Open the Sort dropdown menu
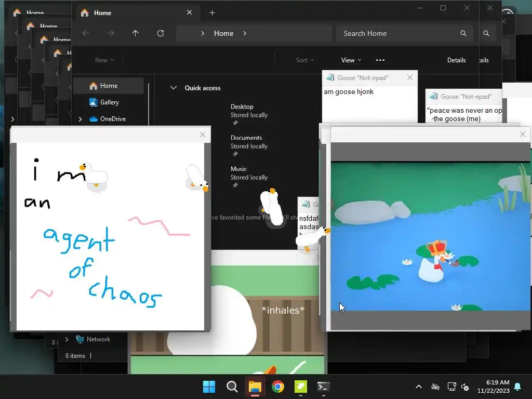The width and height of the screenshot is (532, 399). 304,60
